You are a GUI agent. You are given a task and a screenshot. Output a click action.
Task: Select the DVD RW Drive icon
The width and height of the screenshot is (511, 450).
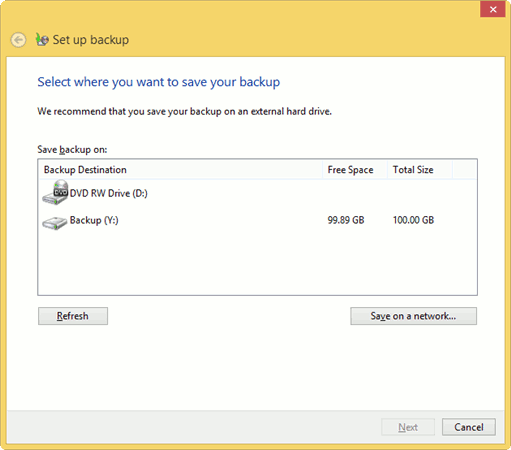click(55, 193)
